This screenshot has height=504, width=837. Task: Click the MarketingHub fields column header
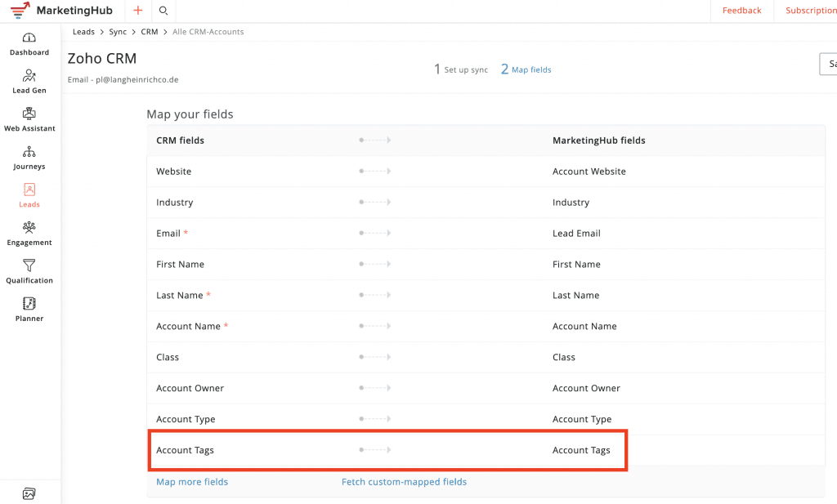(599, 140)
